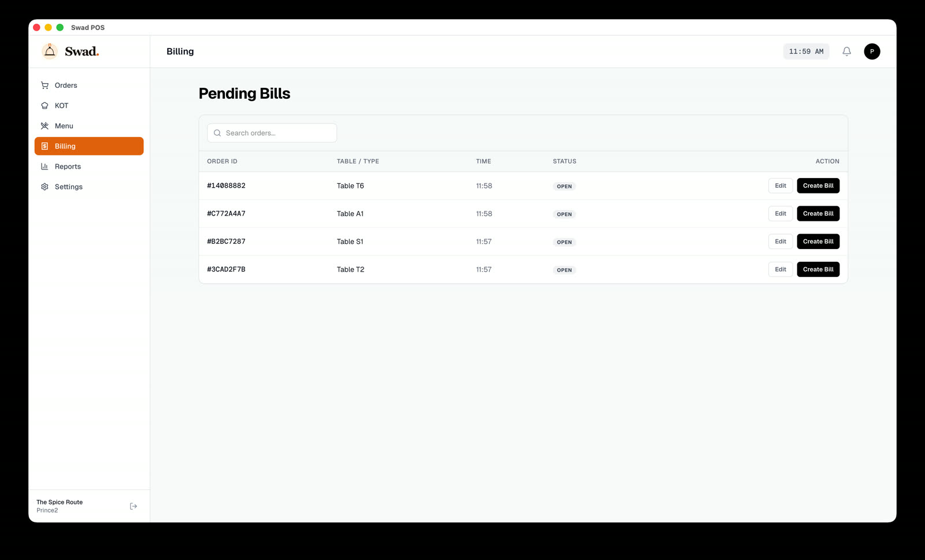
Task: Create bill for Table A1
Action: pos(818,213)
